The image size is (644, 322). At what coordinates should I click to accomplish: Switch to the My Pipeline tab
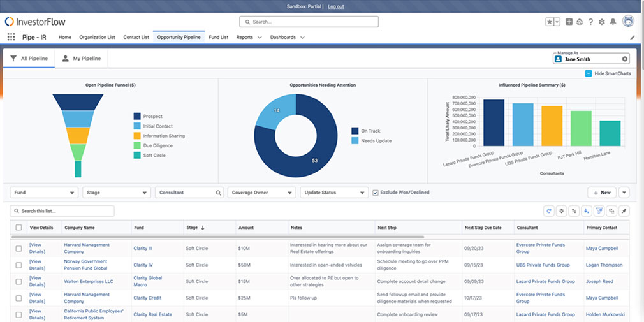(81, 59)
